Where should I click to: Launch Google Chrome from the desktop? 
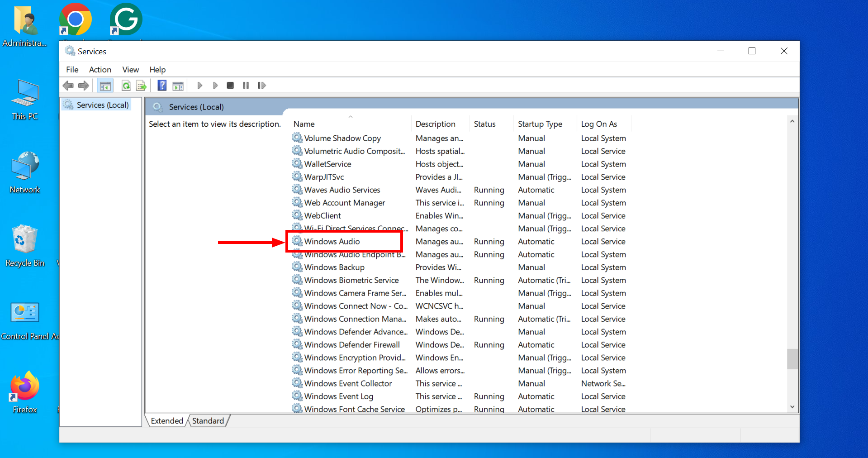click(75, 19)
